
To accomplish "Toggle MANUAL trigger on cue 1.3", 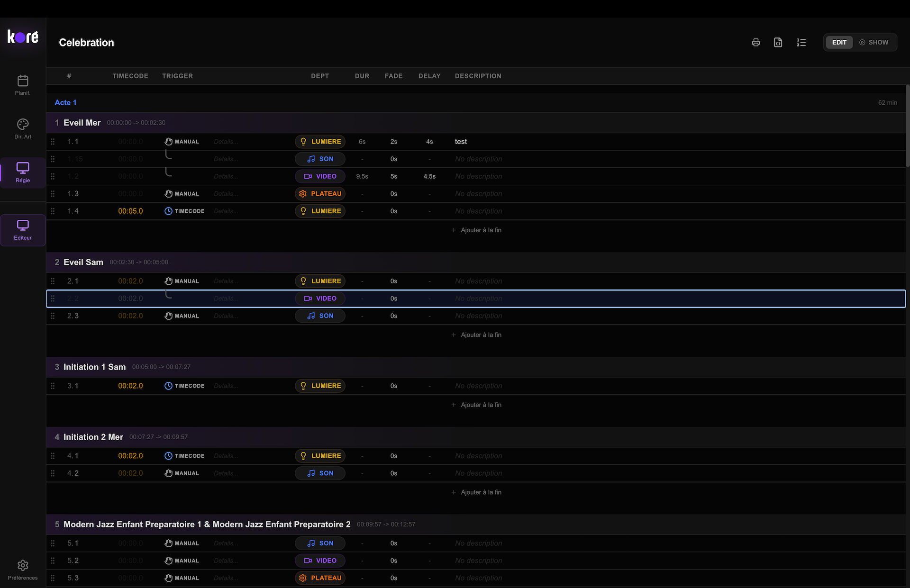I will (x=182, y=194).
